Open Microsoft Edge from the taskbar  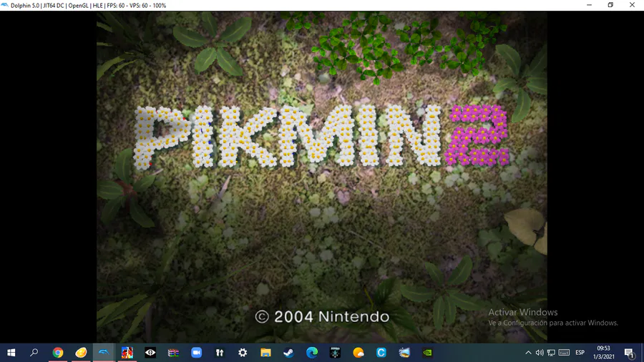312,353
